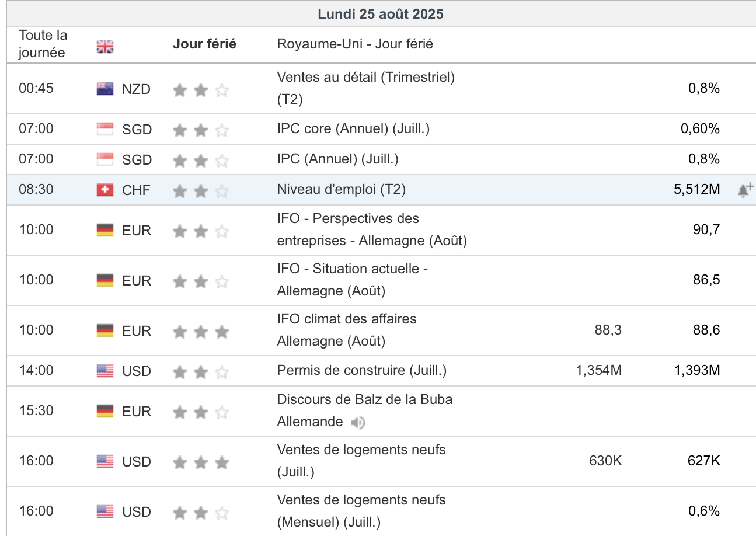The image size is (756, 536).
Task: Open the Permis de construire (Juill.) event
Action: [361, 370]
